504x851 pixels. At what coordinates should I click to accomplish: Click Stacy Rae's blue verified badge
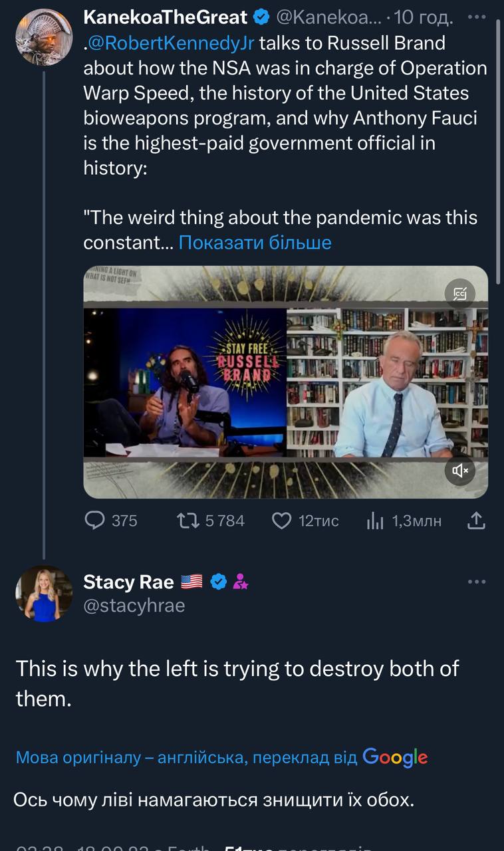tap(219, 582)
